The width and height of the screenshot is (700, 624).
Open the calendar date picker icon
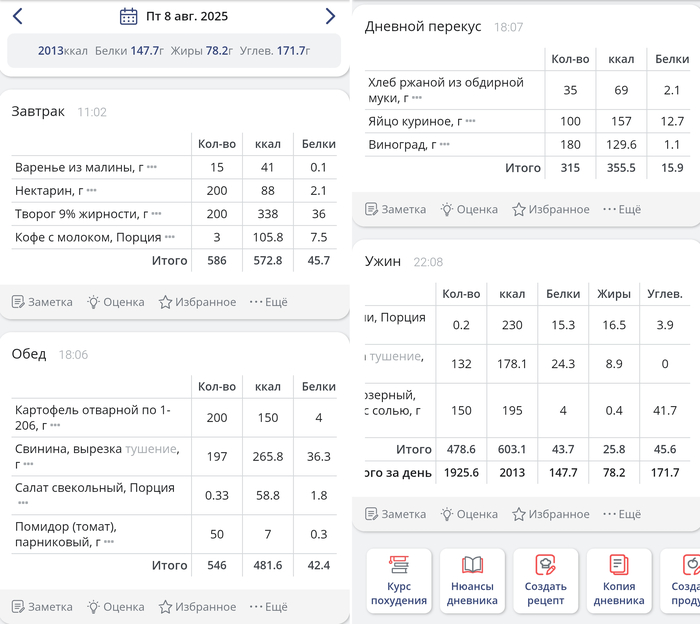pos(128,16)
